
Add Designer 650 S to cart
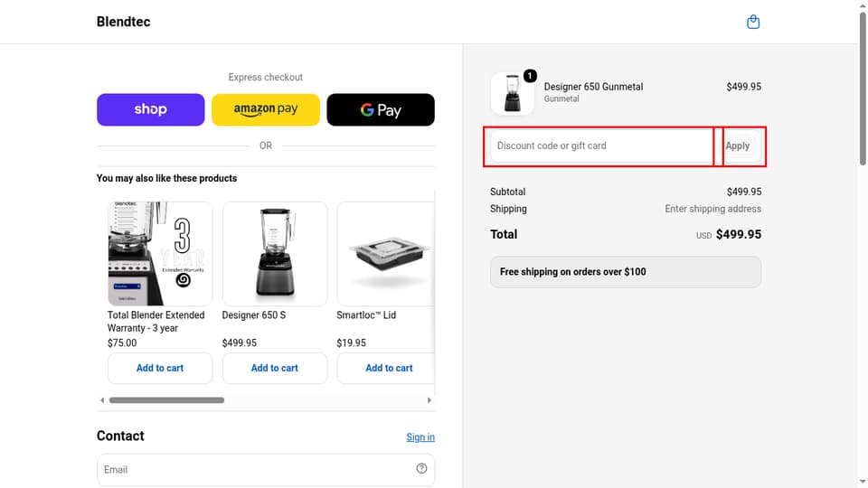pos(275,368)
